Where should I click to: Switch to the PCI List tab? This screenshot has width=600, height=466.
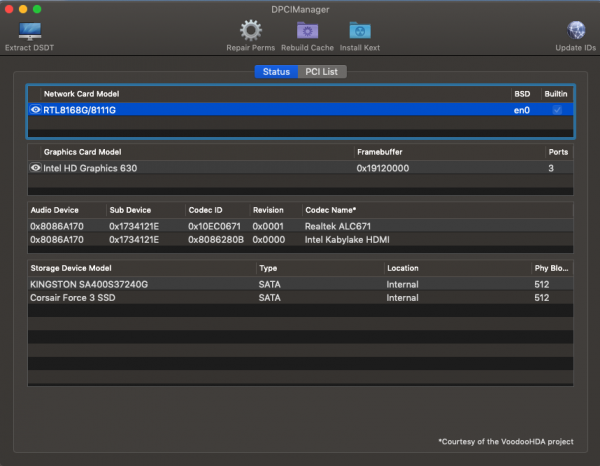tap(321, 72)
